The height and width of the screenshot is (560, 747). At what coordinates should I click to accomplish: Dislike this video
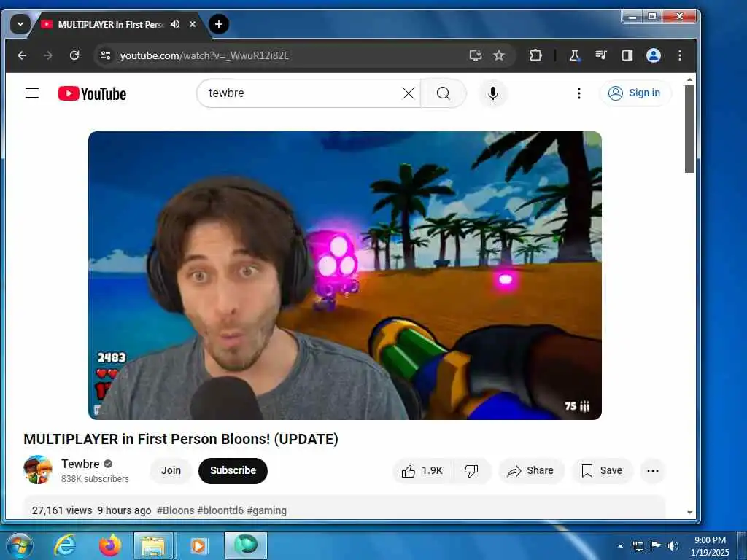[x=472, y=471]
